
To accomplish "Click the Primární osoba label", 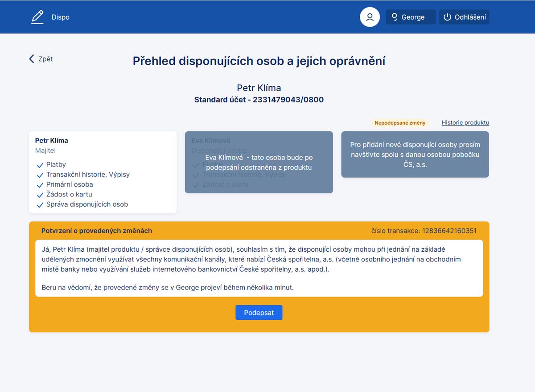I will pyautogui.click(x=70, y=184).
